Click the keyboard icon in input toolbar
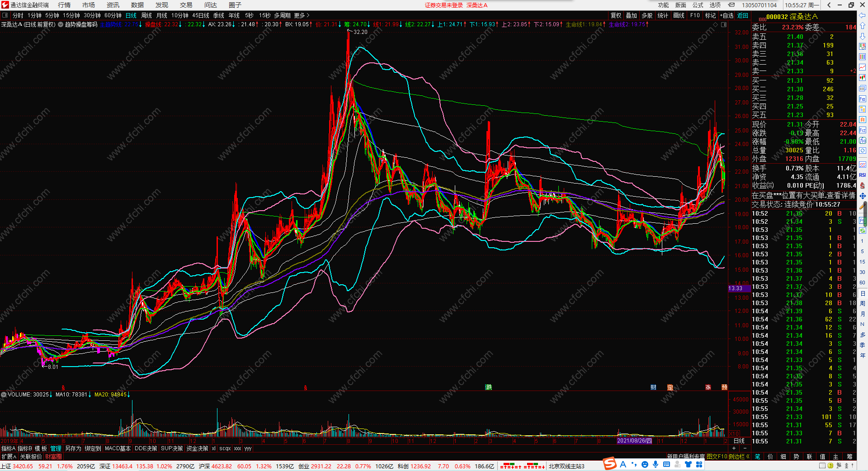The image size is (868, 471). 666,464
